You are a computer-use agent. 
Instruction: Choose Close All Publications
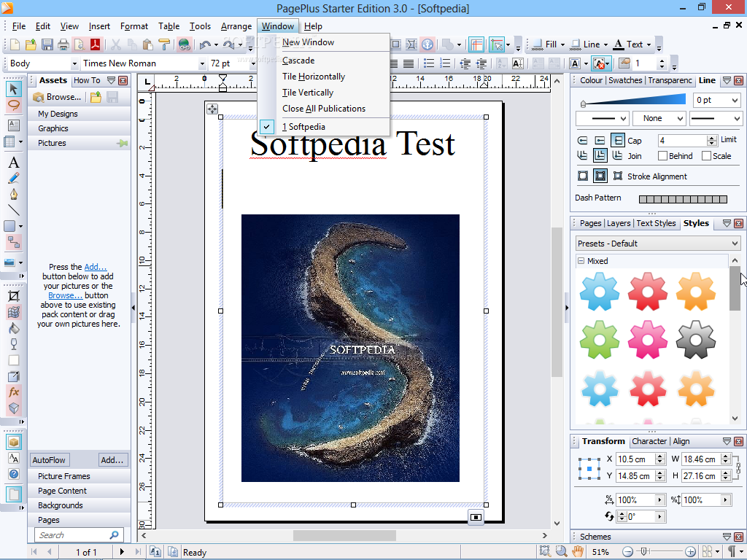pyautogui.click(x=324, y=109)
